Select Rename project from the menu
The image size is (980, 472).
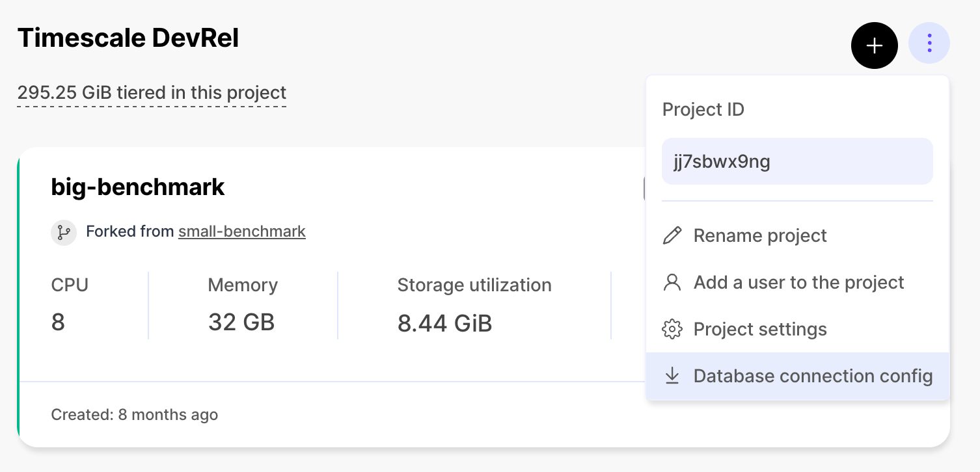(760, 235)
